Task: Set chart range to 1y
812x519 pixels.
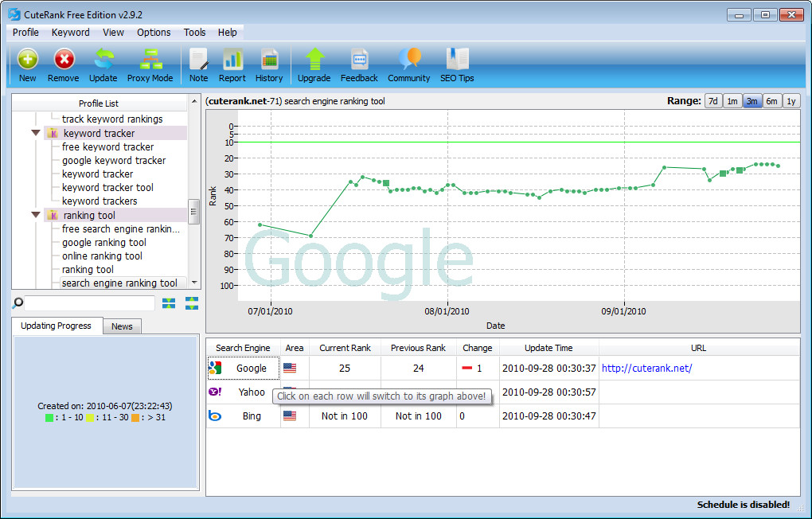Action: (x=791, y=101)
